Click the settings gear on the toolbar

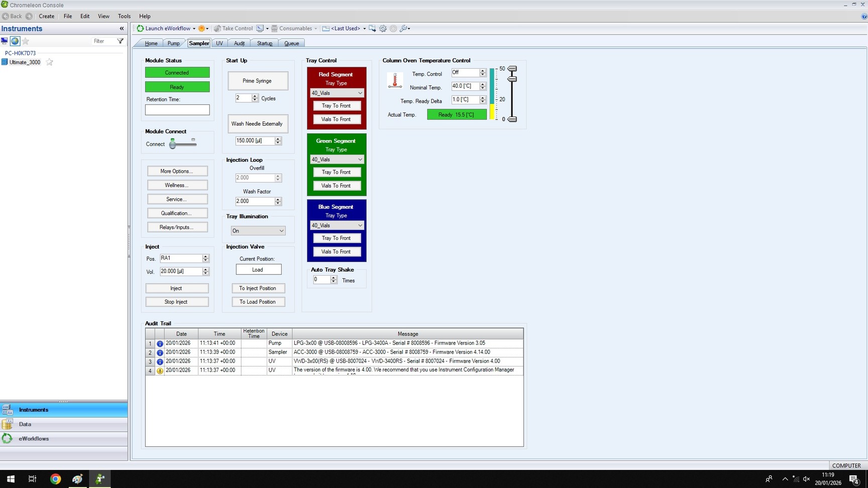pos(383,29)
